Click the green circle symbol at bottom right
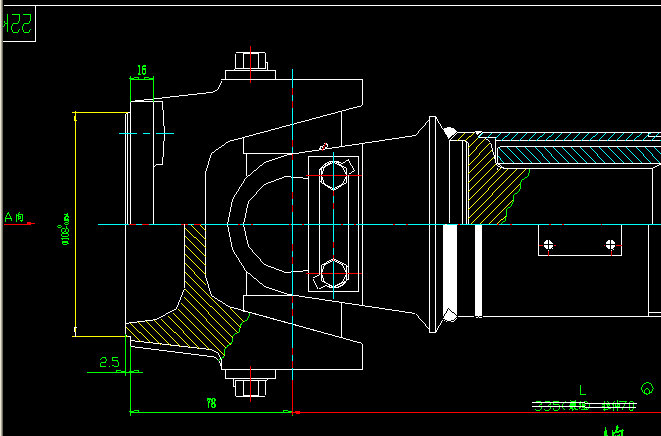 coord(647,388)
